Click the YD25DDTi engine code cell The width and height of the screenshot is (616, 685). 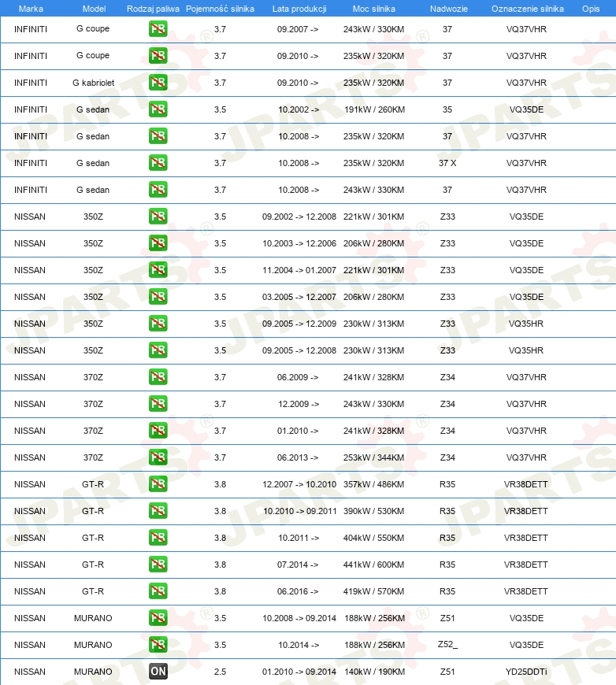click(x=526, y=672)
